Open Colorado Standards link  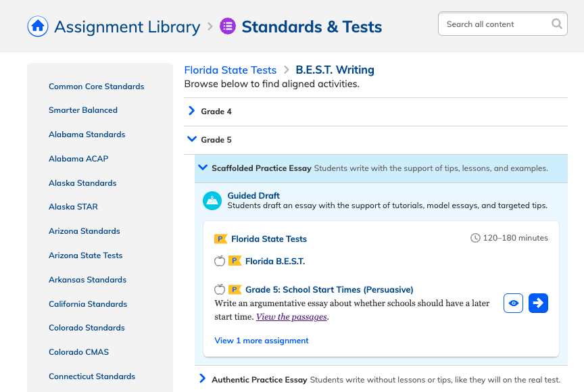[x=87, y=328]
